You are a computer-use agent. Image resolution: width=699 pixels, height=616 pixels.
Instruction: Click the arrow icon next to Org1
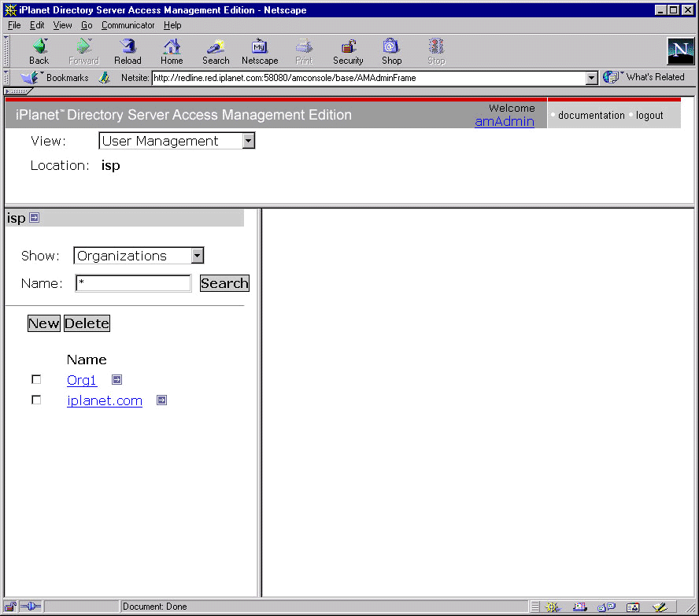click(x=116, y=379)
